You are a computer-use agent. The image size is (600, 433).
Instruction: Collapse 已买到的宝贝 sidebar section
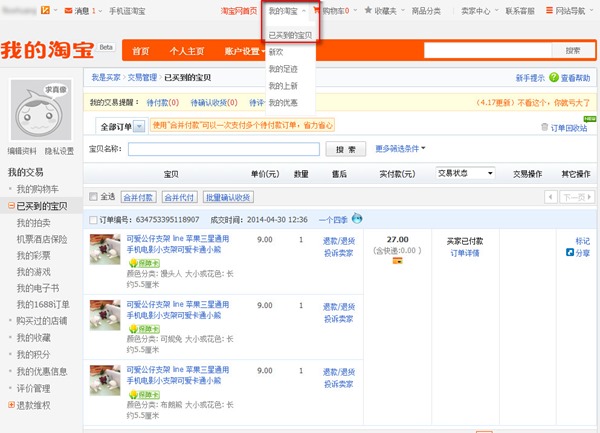pos(11,206)
